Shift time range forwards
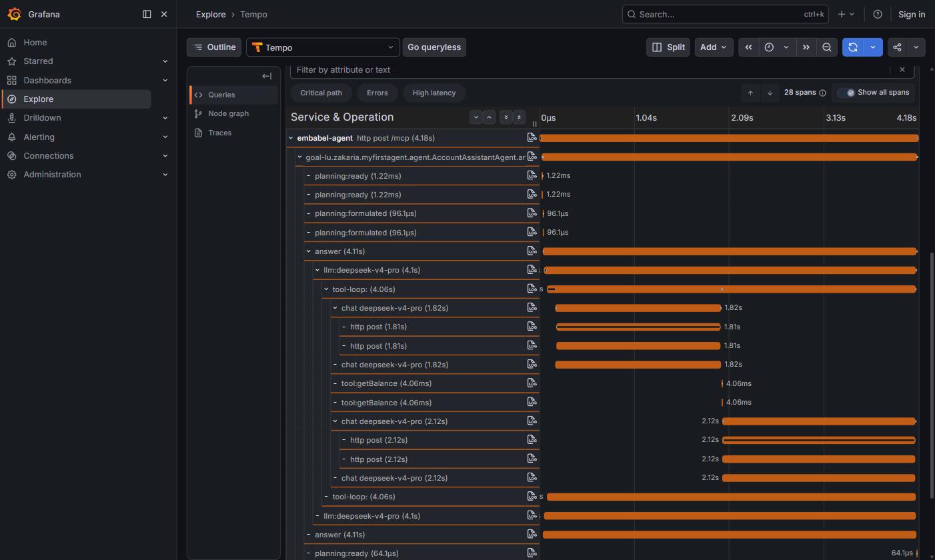Viewport: 935px width, 560px height. tap(806, 47)
